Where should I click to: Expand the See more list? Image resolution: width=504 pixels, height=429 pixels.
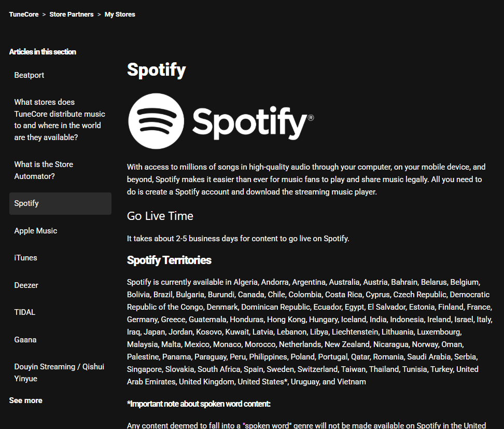(25, 400)
